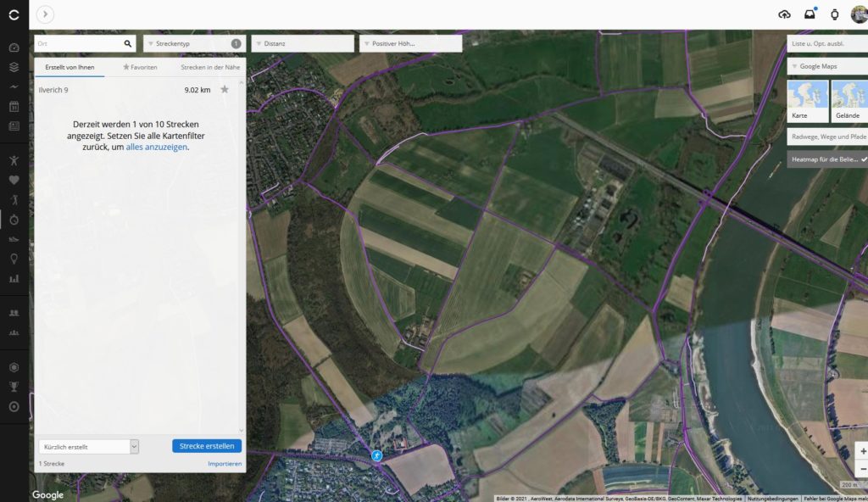868x502 pixels.
Task: Open the heart health icon in sidebar
Action: 14,180
